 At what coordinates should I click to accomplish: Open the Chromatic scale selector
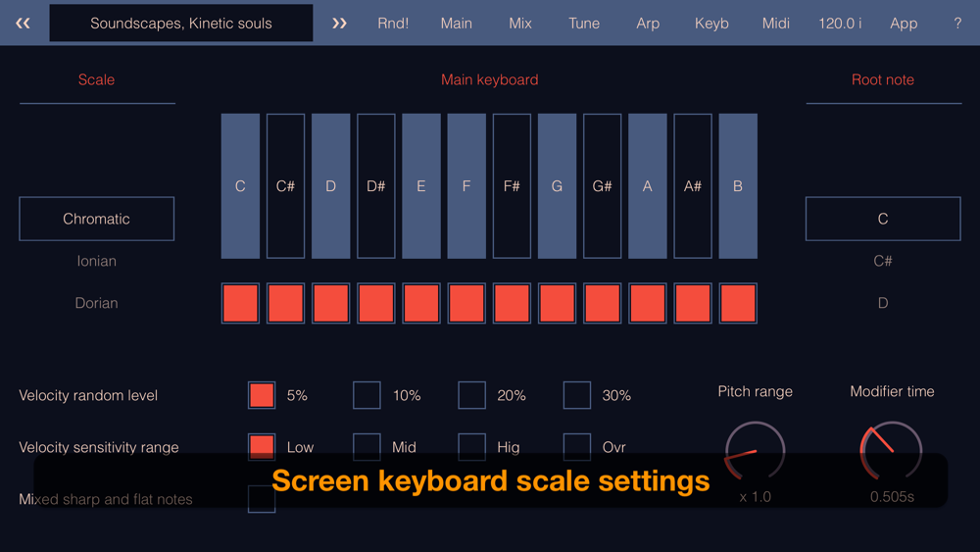(97, 219)
